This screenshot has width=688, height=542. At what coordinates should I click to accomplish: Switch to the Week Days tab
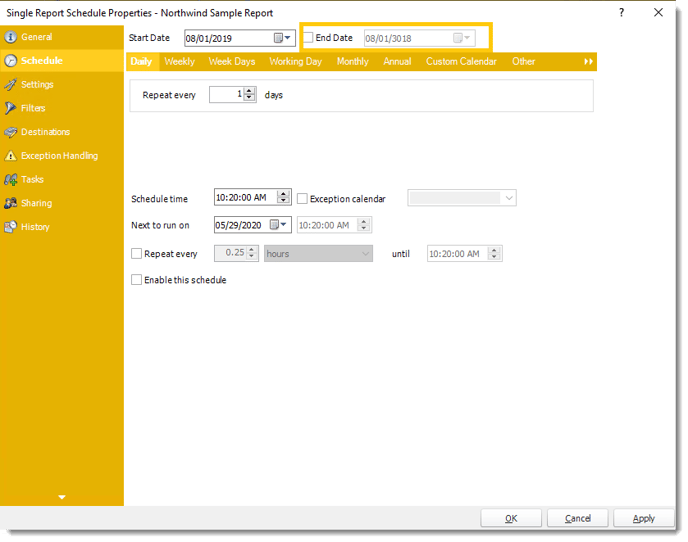point(232,62)
